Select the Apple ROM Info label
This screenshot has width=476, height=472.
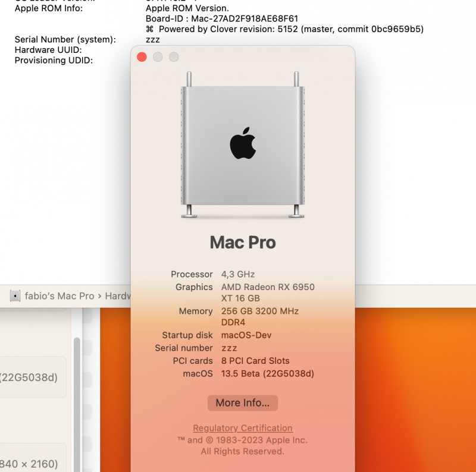pos(49,8)
